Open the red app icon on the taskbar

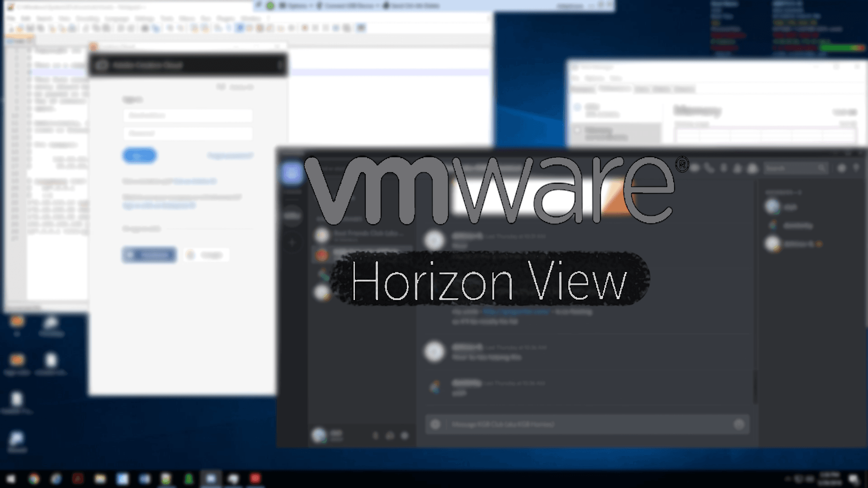tap(255, 479)
